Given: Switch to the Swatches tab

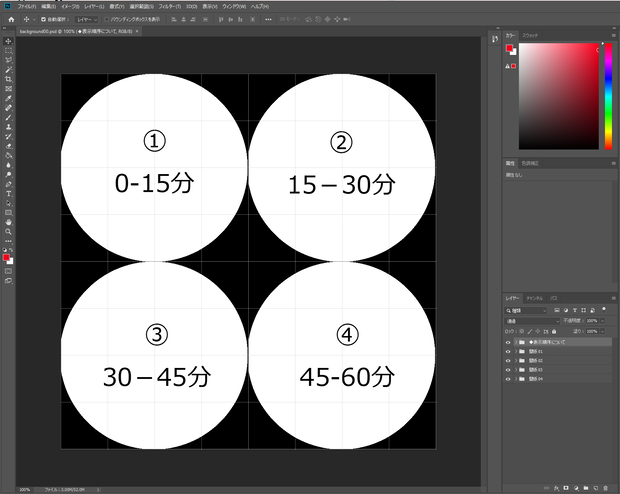Looking at the screenshot, I should [x=530, y=36].
